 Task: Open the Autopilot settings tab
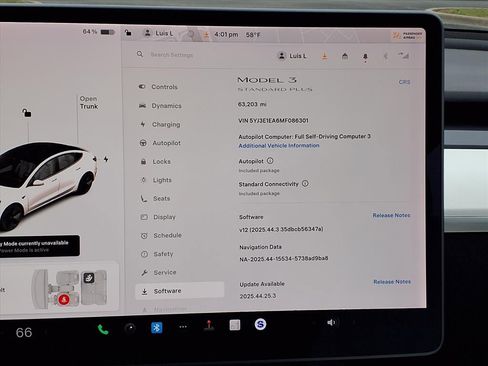[160, 143]
